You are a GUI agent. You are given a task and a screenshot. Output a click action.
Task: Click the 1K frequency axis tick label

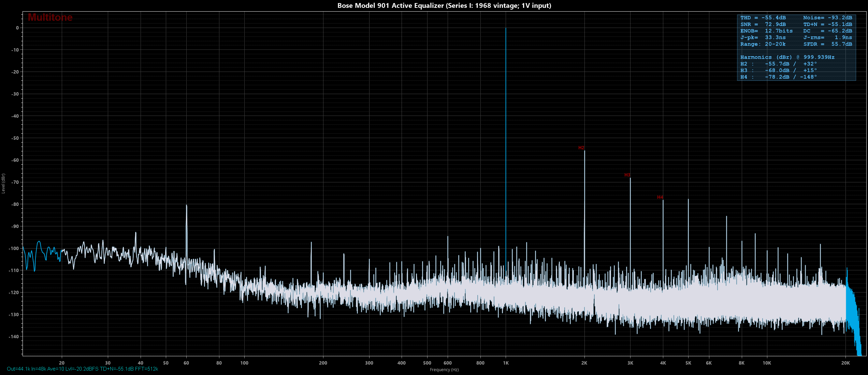coord(506,363)
